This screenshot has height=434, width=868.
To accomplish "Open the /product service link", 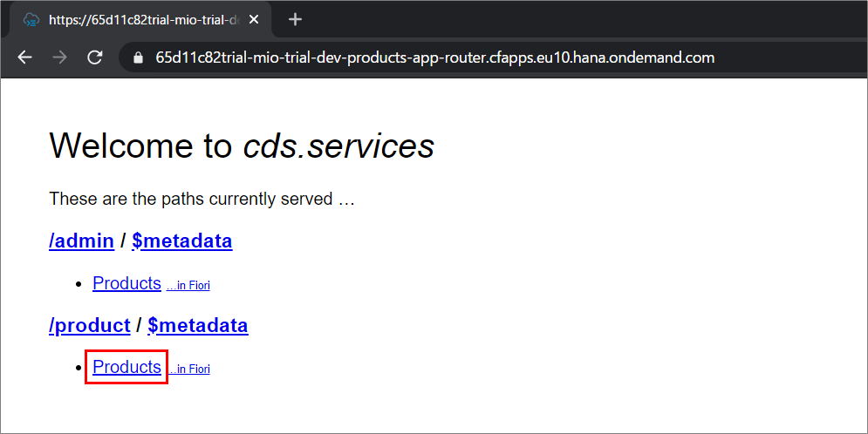I will (90, 325).
